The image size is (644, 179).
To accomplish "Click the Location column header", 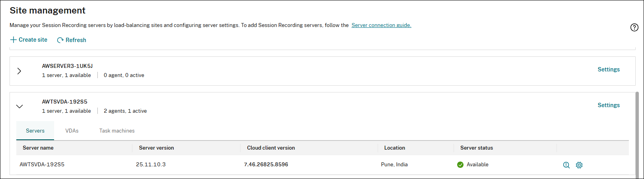I will (x=394, y=148).
